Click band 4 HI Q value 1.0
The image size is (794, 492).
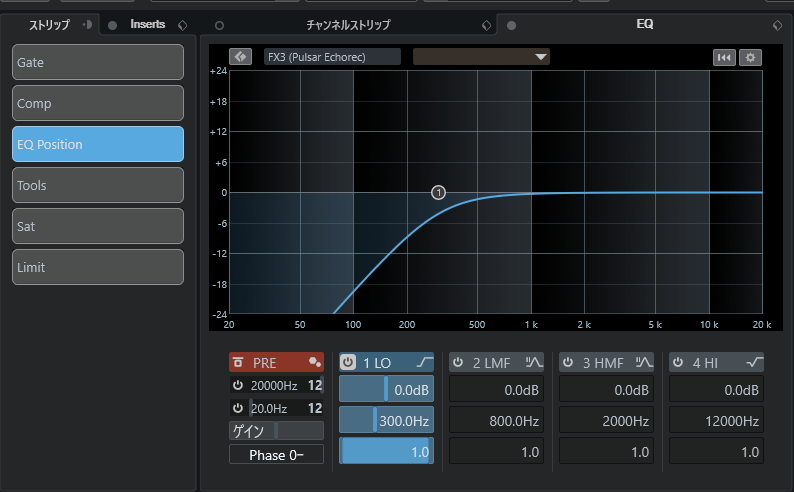coord(717,452)
